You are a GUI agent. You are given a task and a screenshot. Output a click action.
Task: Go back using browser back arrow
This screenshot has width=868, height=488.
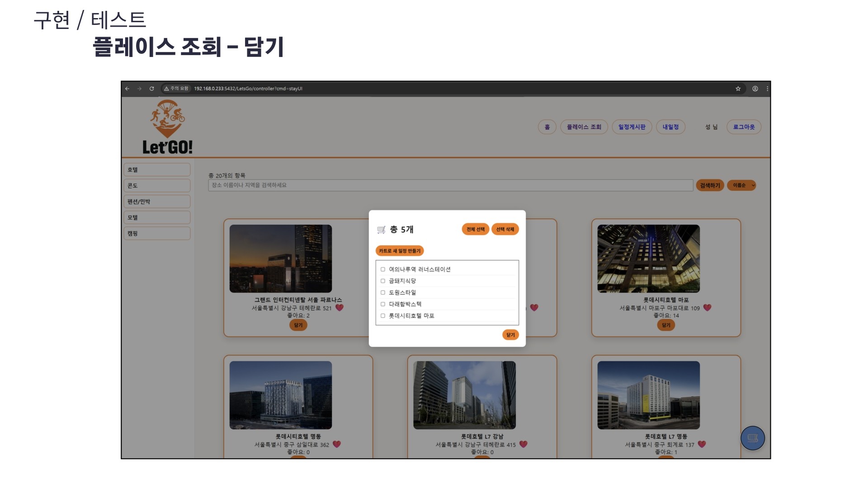[127, 89]
